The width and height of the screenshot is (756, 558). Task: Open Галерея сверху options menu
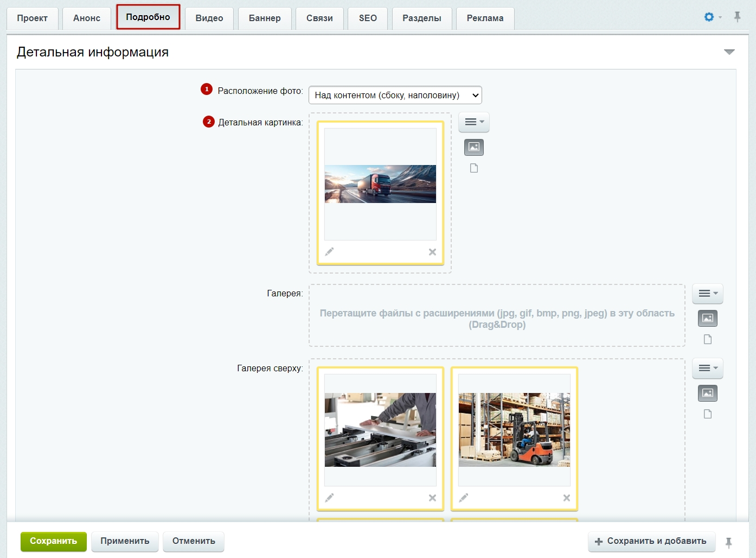(708, 368)
